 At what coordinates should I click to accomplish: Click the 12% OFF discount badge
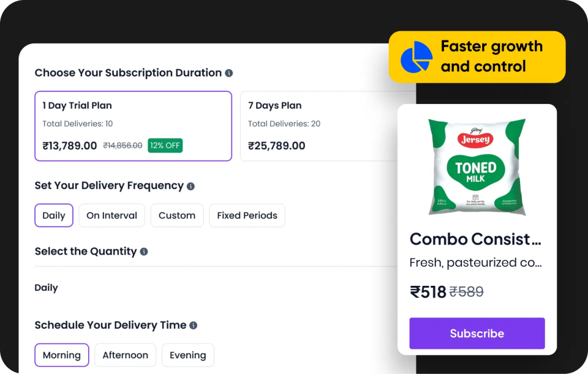[x=165, y=146]
